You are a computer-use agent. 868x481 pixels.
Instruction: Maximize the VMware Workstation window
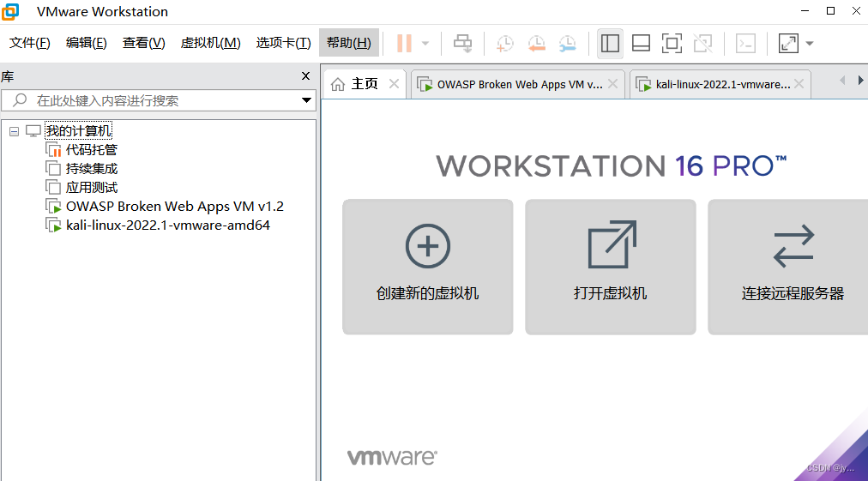pyautogui.click(x=830, y=11)
